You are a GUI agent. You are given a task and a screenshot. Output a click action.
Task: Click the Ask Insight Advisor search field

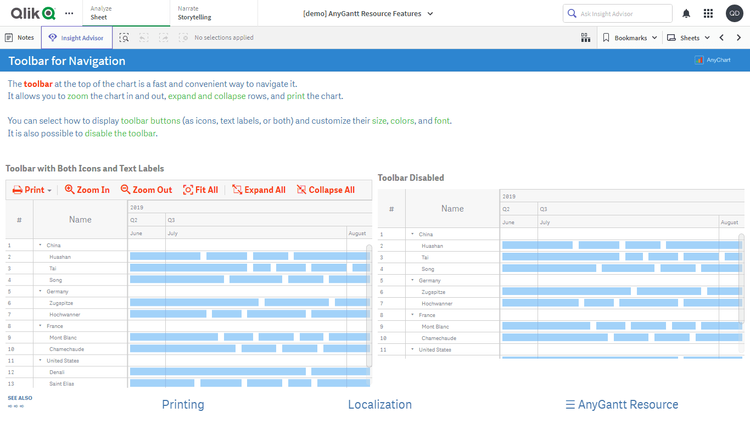point(618,14)
